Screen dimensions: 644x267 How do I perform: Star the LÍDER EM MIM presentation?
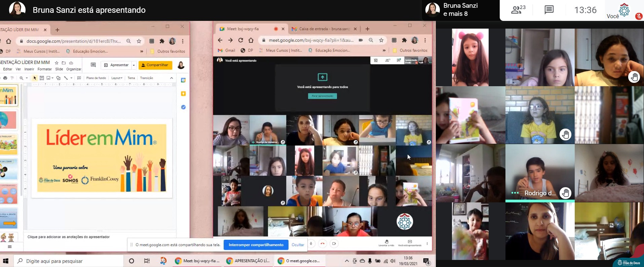coord(56,63)
